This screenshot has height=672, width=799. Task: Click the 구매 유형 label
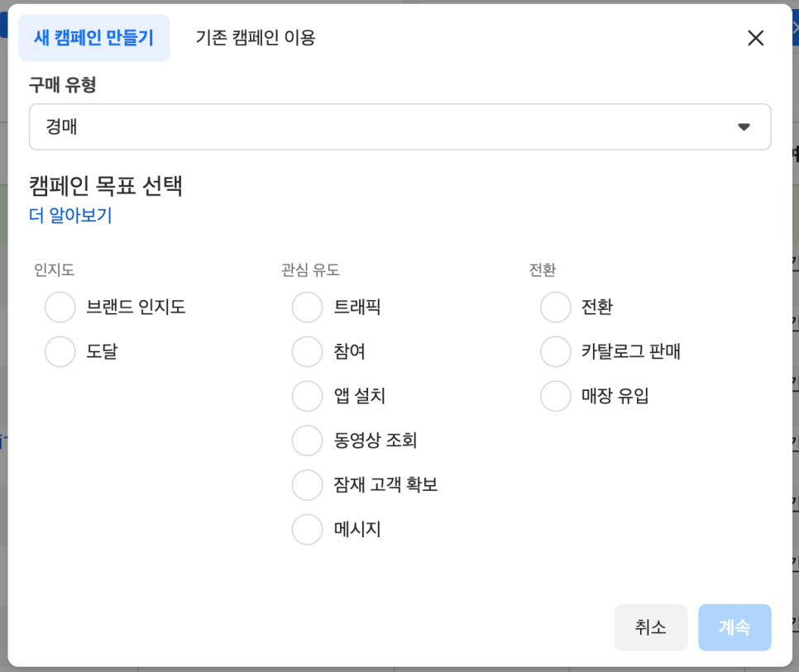(x=63, y=84)
